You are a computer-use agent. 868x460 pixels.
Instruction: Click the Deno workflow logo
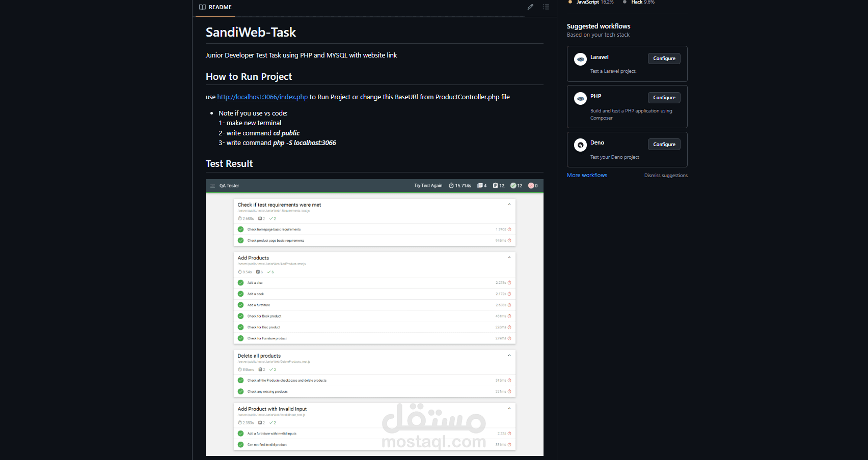point(580,145)
